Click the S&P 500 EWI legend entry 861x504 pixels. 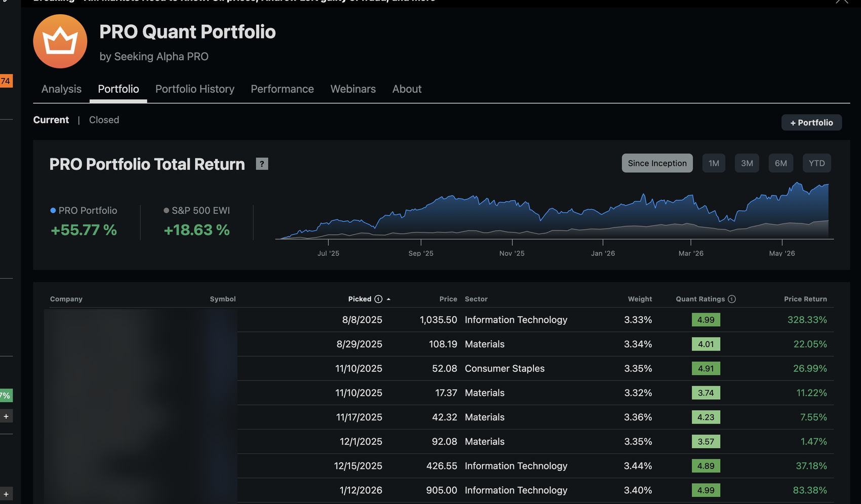tap(197, 210)
